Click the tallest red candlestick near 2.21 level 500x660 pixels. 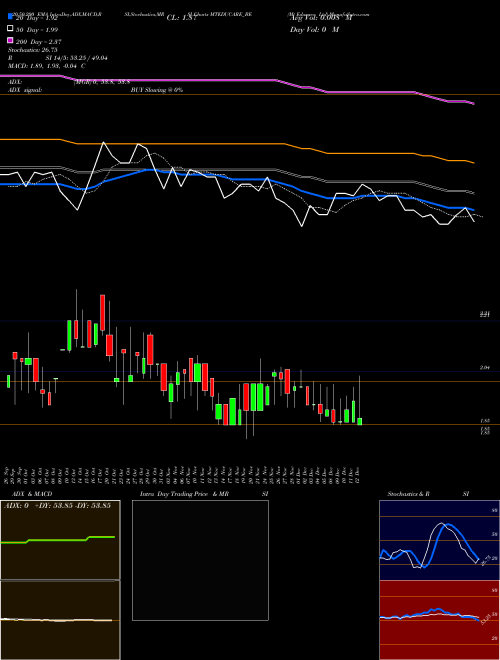pos(102,312)
